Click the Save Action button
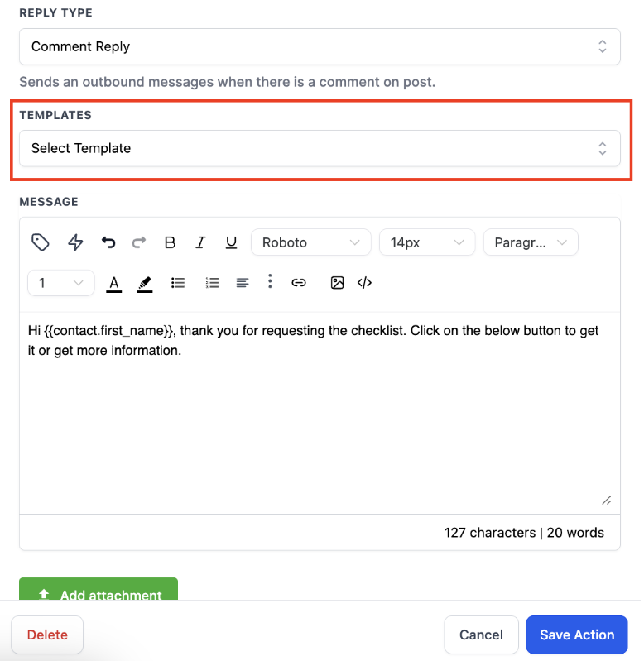644x661 pixels. pos(577,635)
